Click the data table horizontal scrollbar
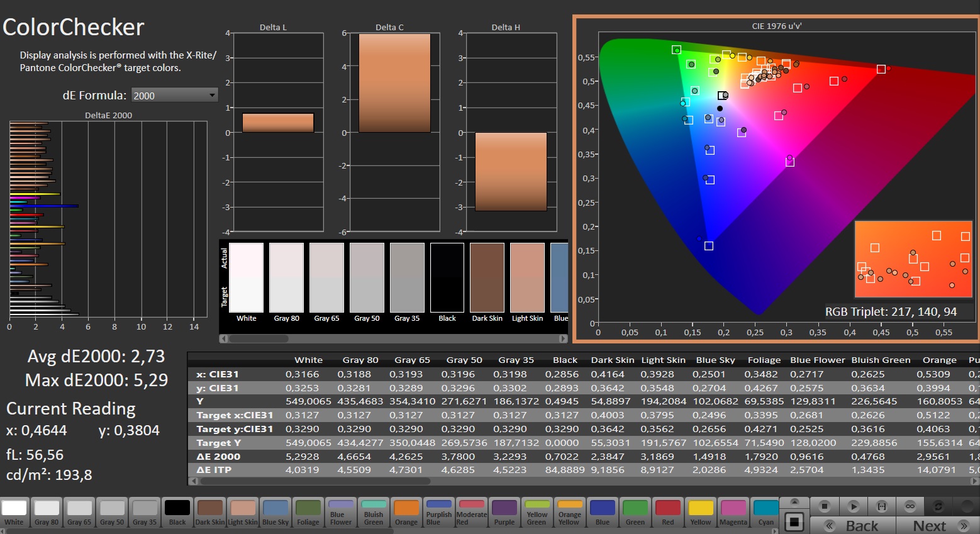 point(315,481)
